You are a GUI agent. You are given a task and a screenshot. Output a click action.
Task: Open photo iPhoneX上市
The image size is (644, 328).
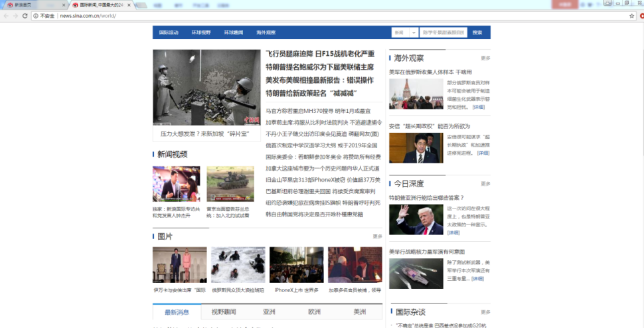[296, 265]
